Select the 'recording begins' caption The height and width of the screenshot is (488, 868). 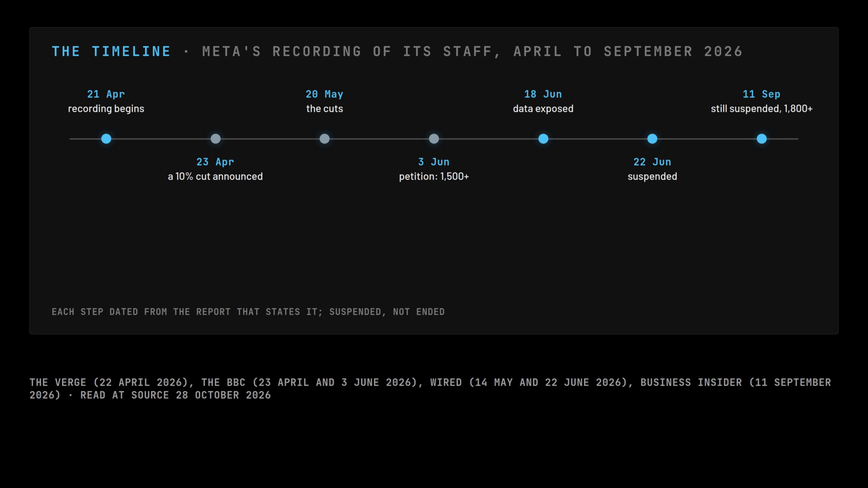click(106, 108)
